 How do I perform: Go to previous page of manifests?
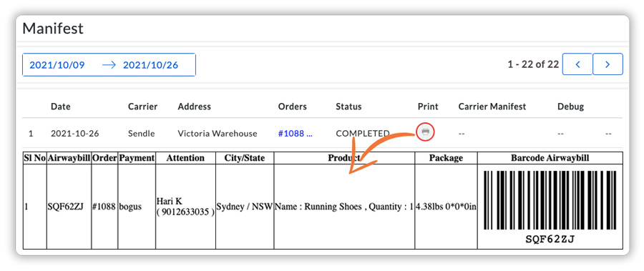(577, 64)
